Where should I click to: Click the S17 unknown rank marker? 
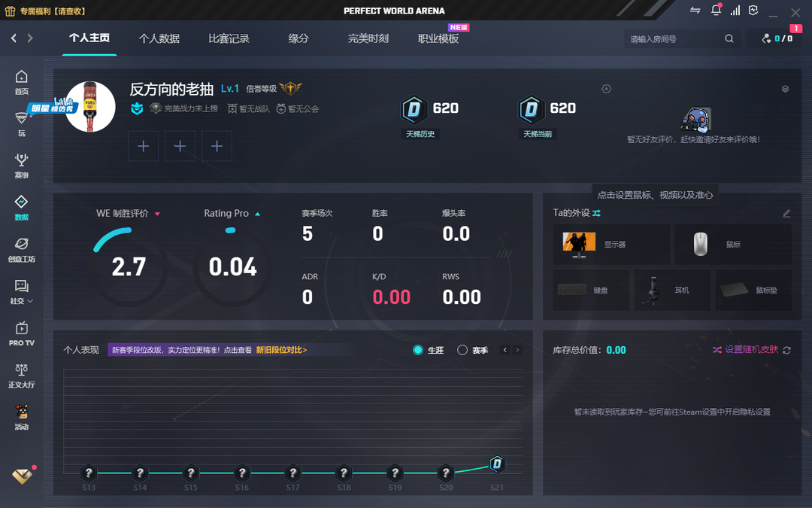pyautogui.click(x=292, y=473)
